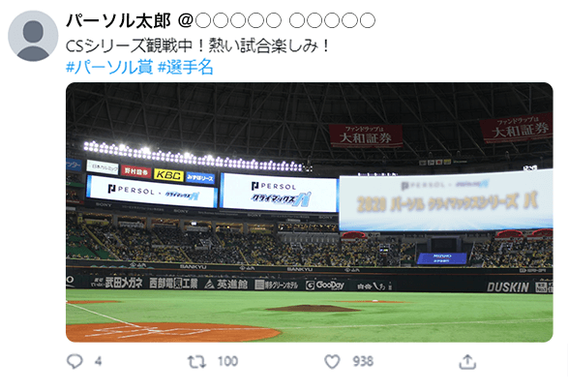Image resolution: width=568 pixels, height=392 pixels.
Task: Click the blurred 2020 scoreboard banner
Action: [446, 201]
